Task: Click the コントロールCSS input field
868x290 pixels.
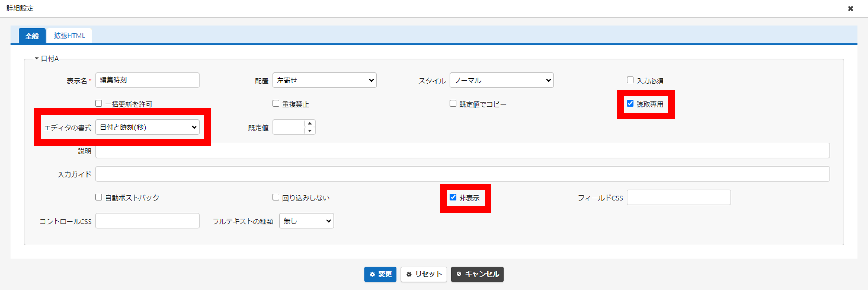Action: (x=147, y=221)
